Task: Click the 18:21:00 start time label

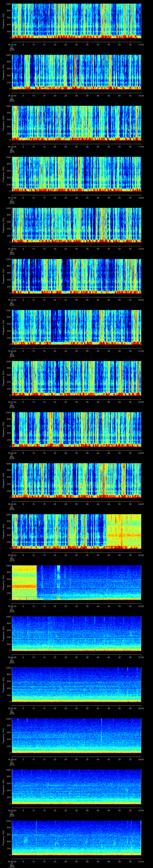Action: click(12, 402)
